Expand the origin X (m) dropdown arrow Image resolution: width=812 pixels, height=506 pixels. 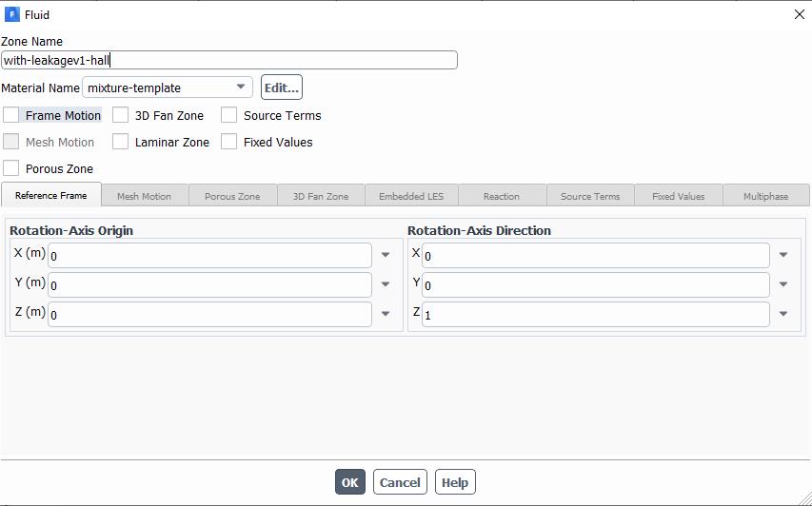coord(386,255)
